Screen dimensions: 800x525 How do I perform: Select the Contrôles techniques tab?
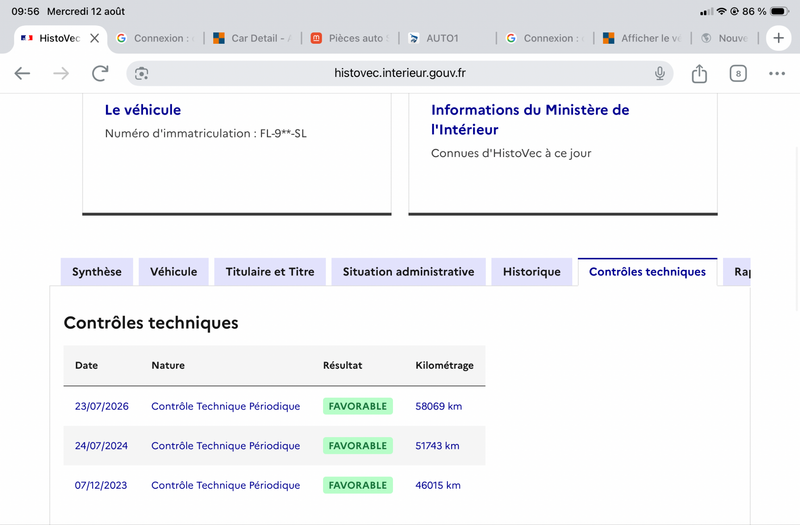(647, 272)
